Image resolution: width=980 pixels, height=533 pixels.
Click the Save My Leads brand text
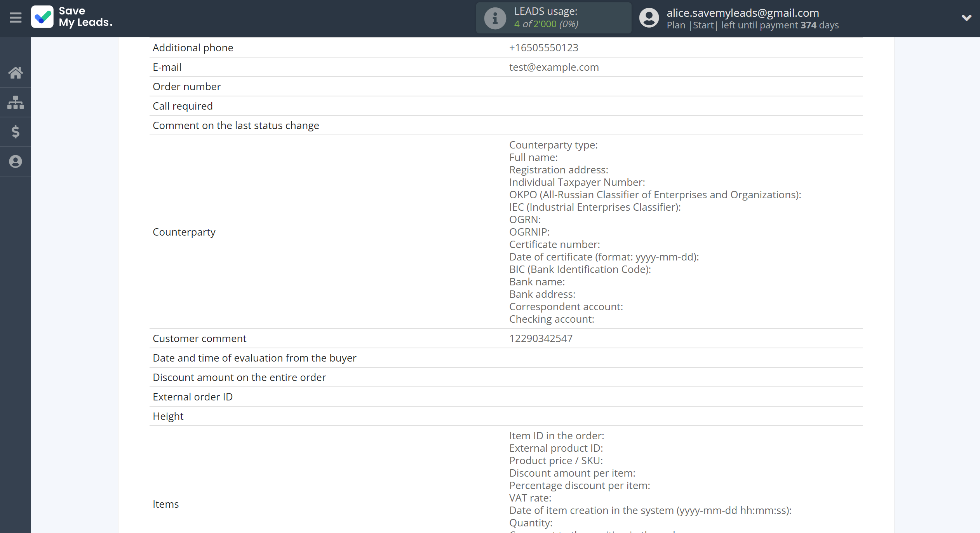pyautogui.click(x=85, y=17)
